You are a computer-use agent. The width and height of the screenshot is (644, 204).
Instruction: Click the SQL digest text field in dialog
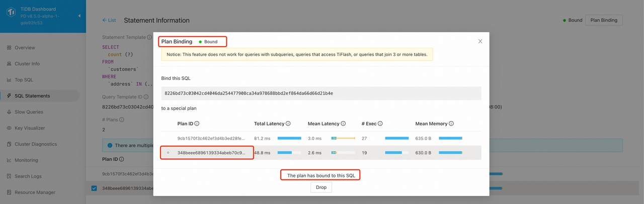click(321, 93)
